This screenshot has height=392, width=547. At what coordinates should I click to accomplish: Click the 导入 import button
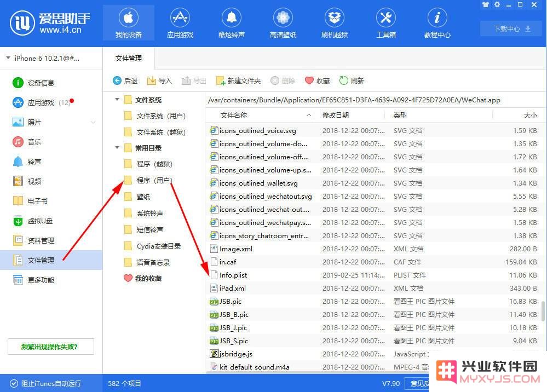(159, 81)
